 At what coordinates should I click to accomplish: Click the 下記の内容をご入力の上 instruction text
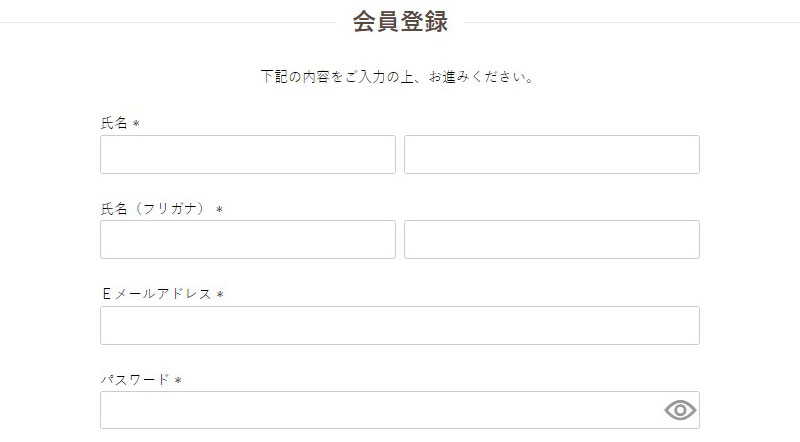pyautogui.click(x=399, y=77)
